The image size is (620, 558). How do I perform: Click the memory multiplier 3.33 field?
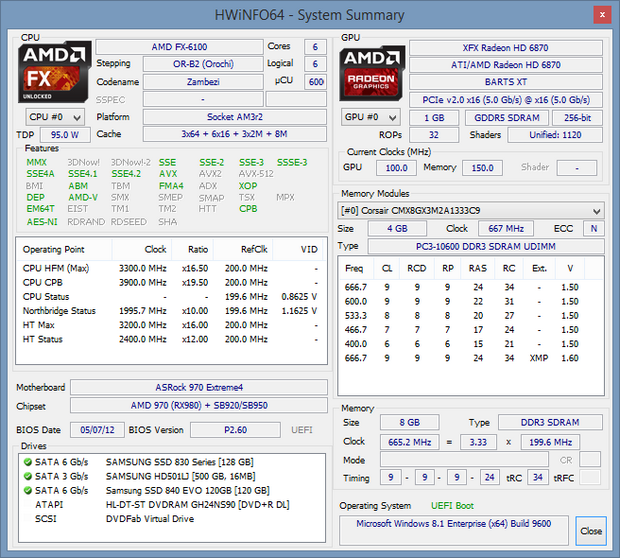click(478, 442)
